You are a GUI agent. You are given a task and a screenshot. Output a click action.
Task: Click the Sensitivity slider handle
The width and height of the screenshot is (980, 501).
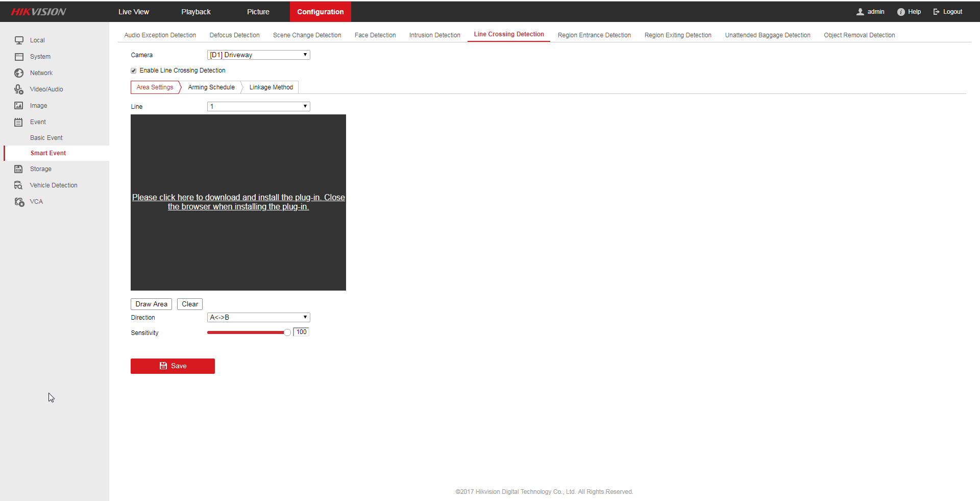[287, 332]
